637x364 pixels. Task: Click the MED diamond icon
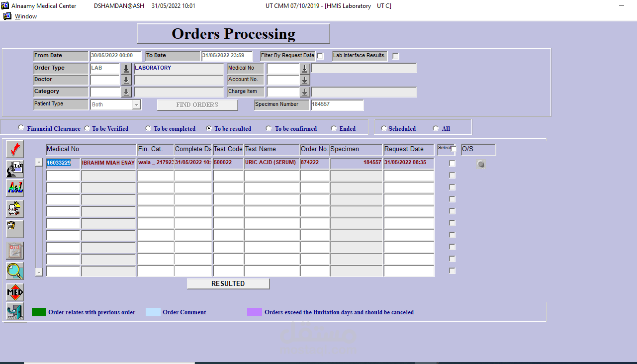pyautogui.click(x=15, y=292)
